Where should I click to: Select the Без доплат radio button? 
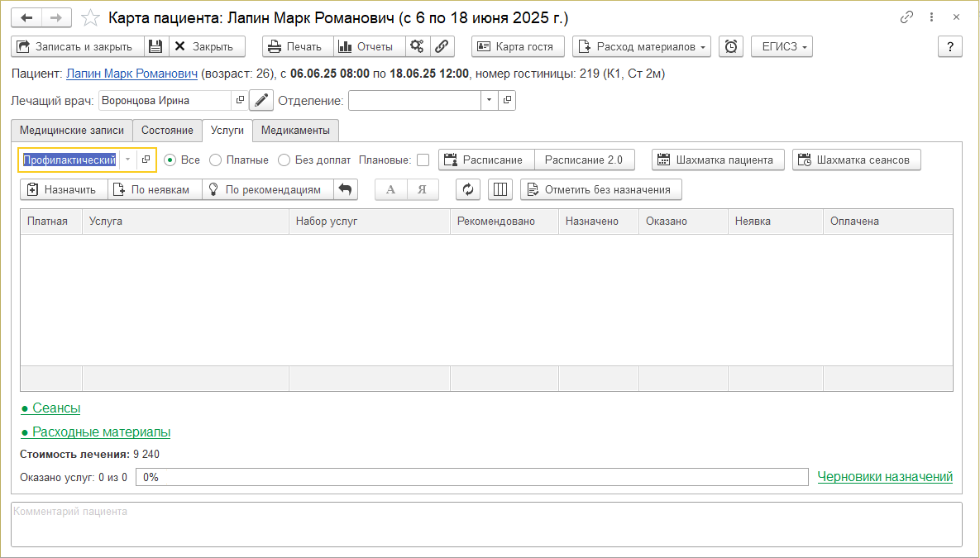284,160
